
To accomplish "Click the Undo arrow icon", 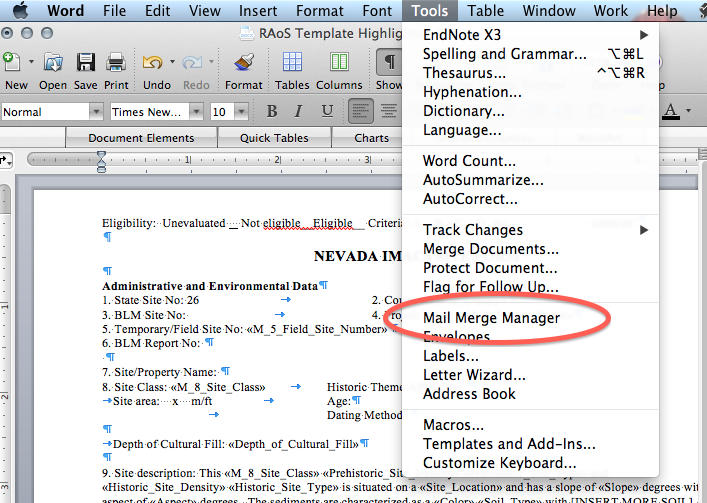I will click(152, 62).
